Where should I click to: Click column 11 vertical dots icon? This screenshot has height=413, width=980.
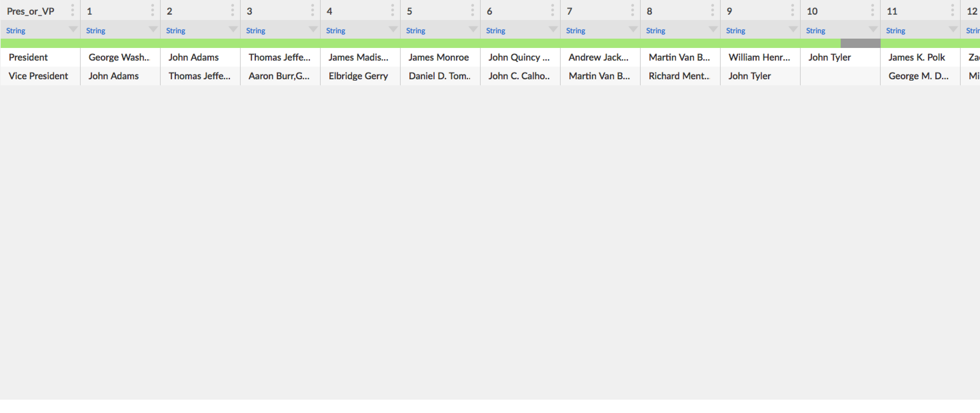click(953, 11)
